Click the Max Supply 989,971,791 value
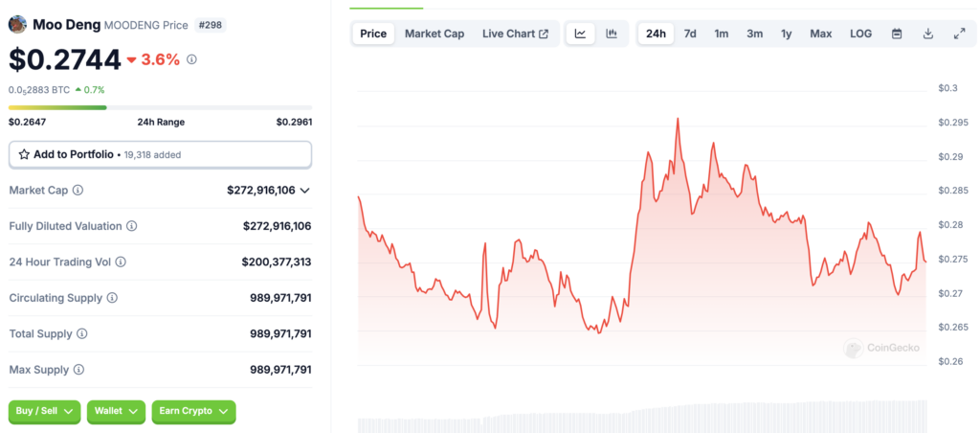 pos(280,370)
